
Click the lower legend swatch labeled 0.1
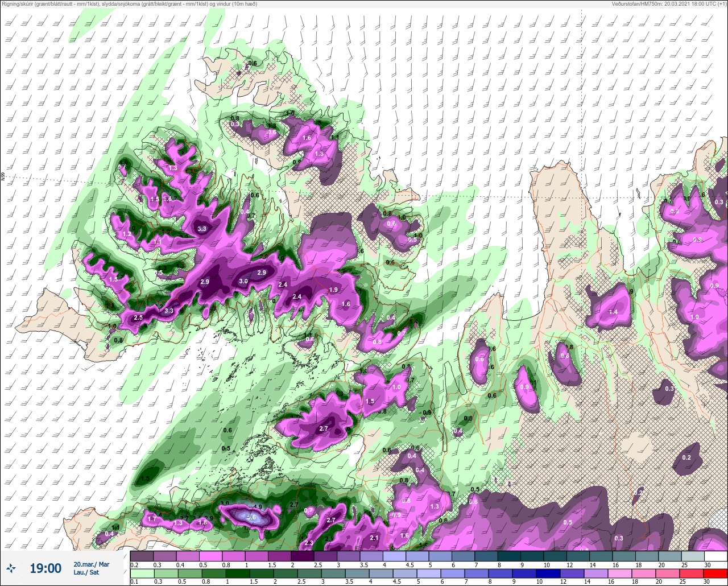point(142,573)
